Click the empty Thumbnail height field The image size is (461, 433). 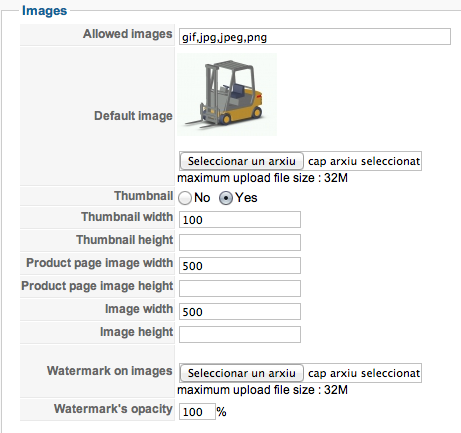pyautogui.click(x=240, y=243)
